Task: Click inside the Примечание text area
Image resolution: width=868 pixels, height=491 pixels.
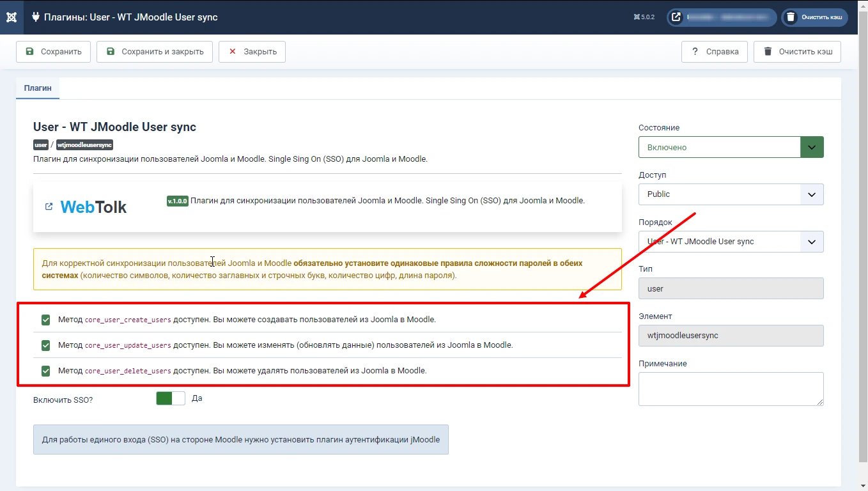Action: point(731,389)
